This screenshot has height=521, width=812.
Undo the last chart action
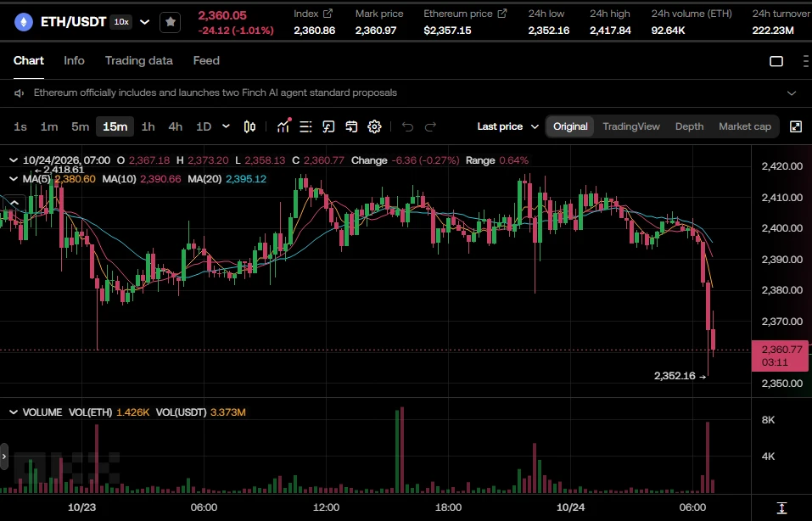[407, 126]
